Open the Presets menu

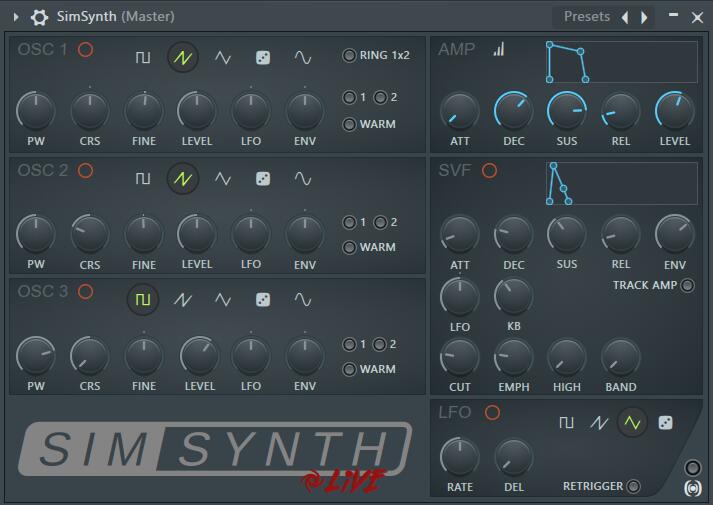point(586,17)
